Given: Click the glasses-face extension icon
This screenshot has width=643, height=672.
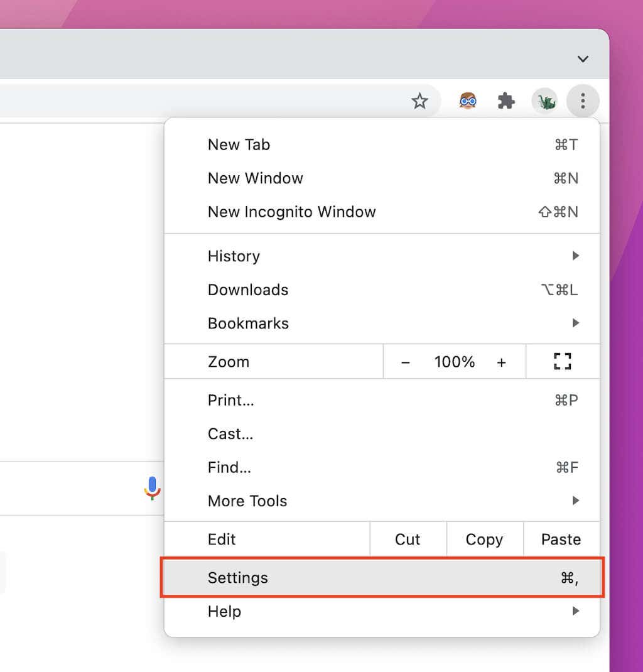Looking at the screenshot, I should click(x=468, y=101).
